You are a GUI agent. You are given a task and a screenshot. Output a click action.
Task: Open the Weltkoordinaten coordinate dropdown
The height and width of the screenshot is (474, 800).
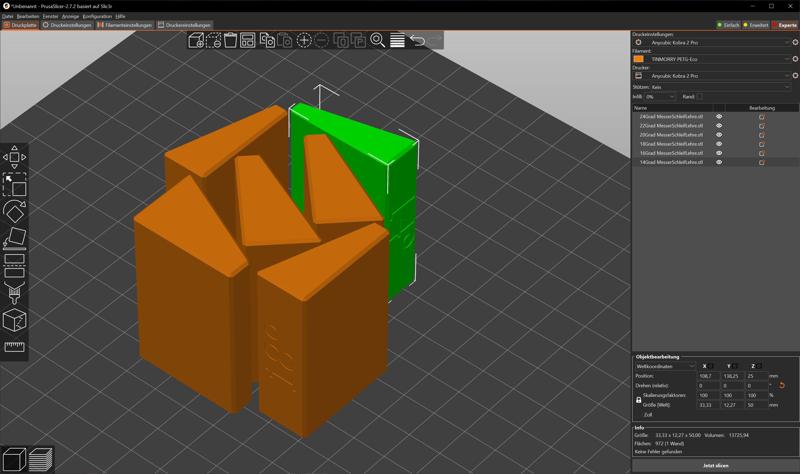665,366
